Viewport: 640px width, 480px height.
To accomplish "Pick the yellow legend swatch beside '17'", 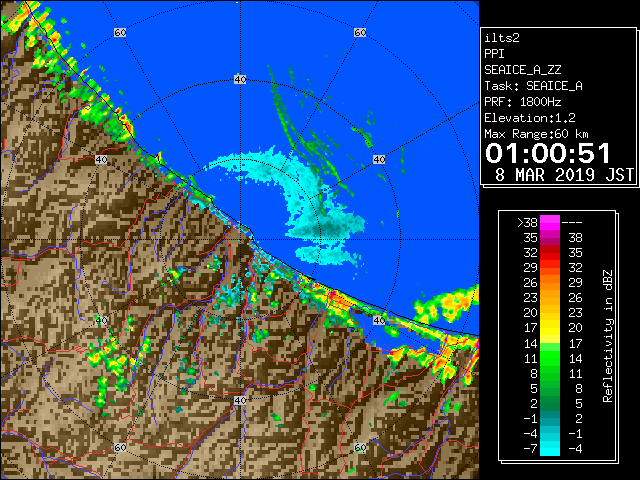I will [x=550, y=328].
